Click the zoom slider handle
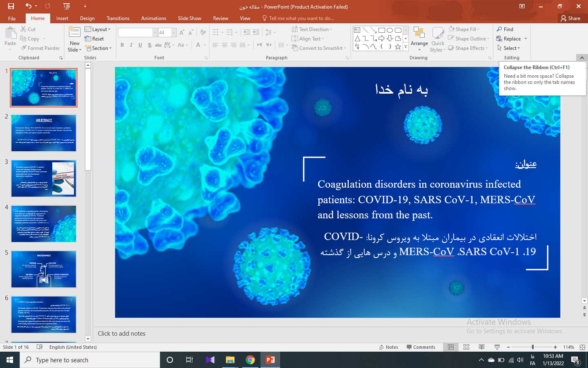Viewport: 588px width, 368px height. click(532, 347)
